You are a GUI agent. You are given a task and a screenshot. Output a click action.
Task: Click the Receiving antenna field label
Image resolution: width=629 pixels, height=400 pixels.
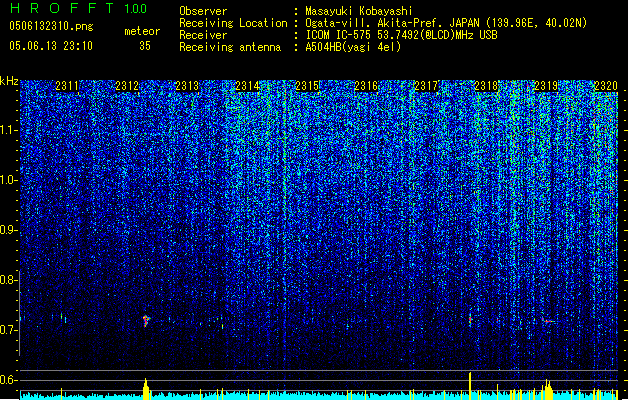click(x=230, y=47)
